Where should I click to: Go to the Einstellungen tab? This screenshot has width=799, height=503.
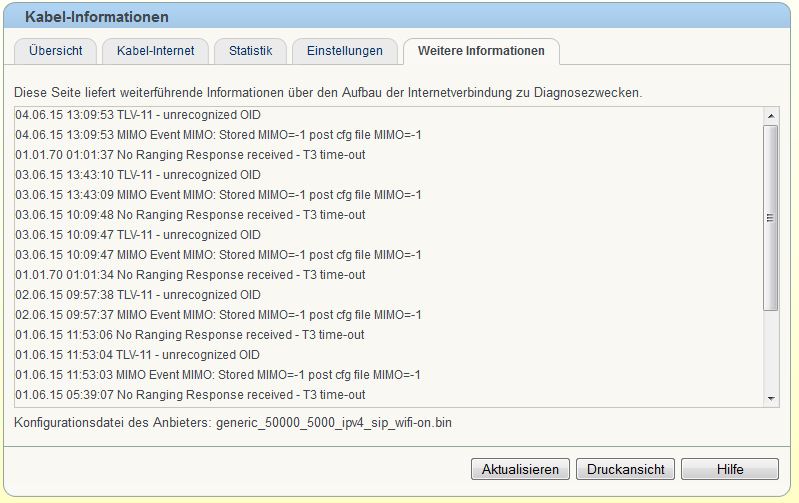[x=344, y=51]
